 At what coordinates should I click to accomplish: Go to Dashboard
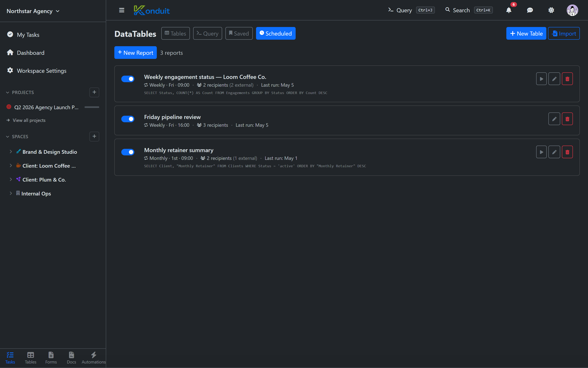[26, 53]
